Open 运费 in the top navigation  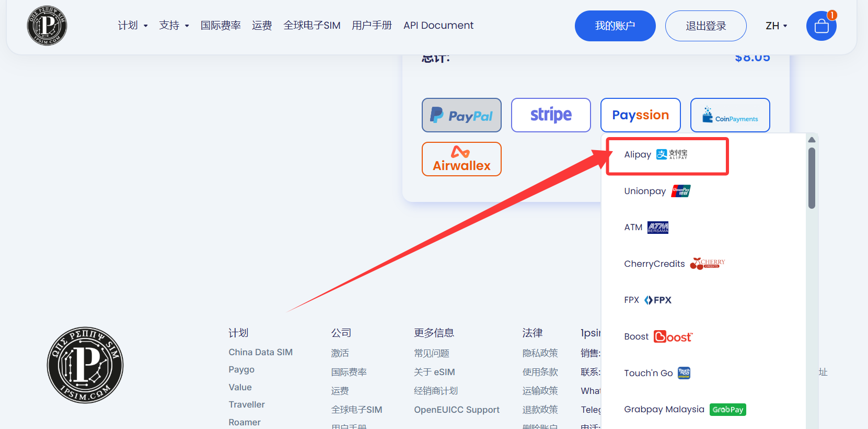[x=262, y=26]
